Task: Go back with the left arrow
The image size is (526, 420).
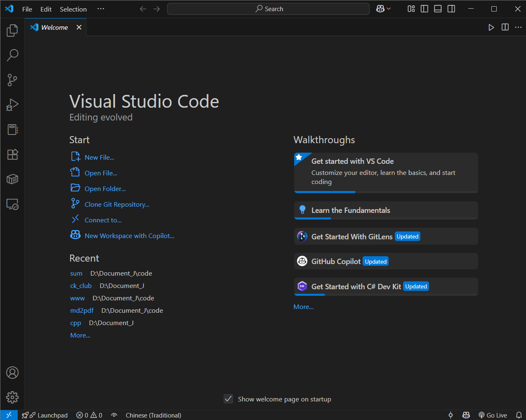Action: (x=143, y=9)
